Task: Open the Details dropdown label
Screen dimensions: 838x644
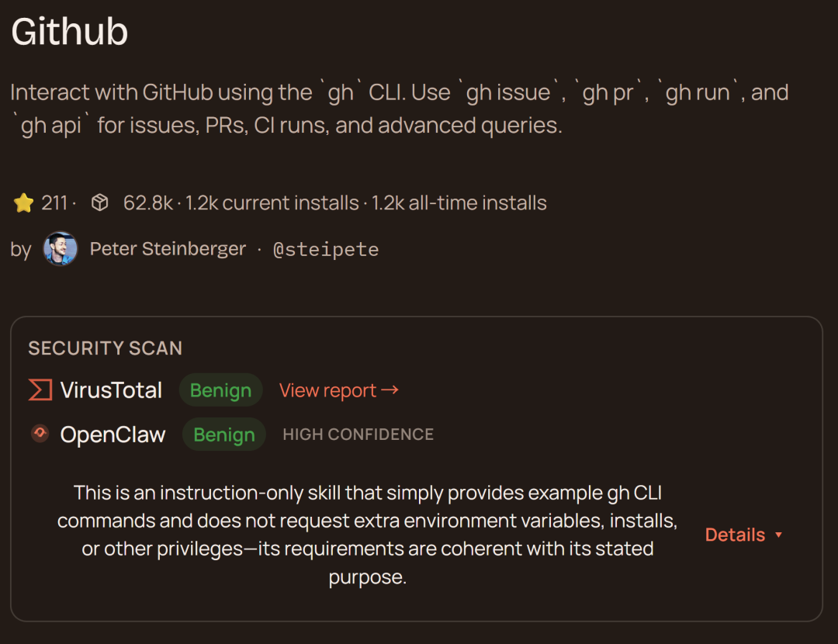Action: [735, 535]
